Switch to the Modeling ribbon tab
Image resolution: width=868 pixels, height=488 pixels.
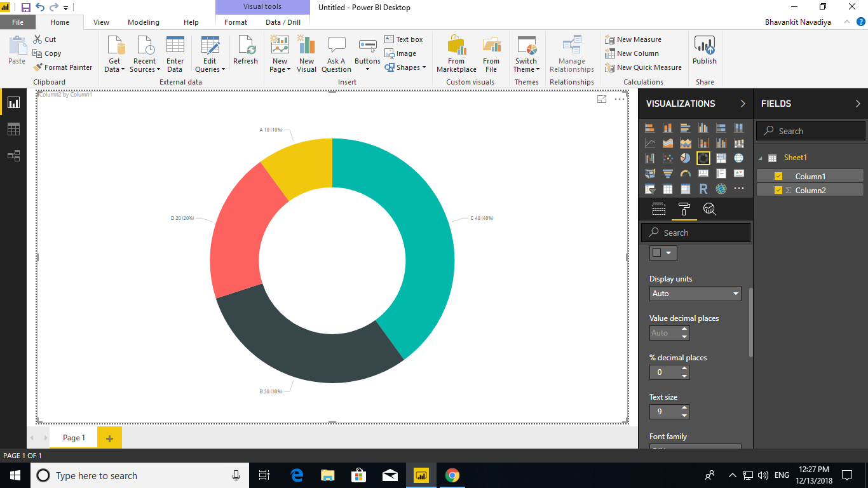[144, 22]
